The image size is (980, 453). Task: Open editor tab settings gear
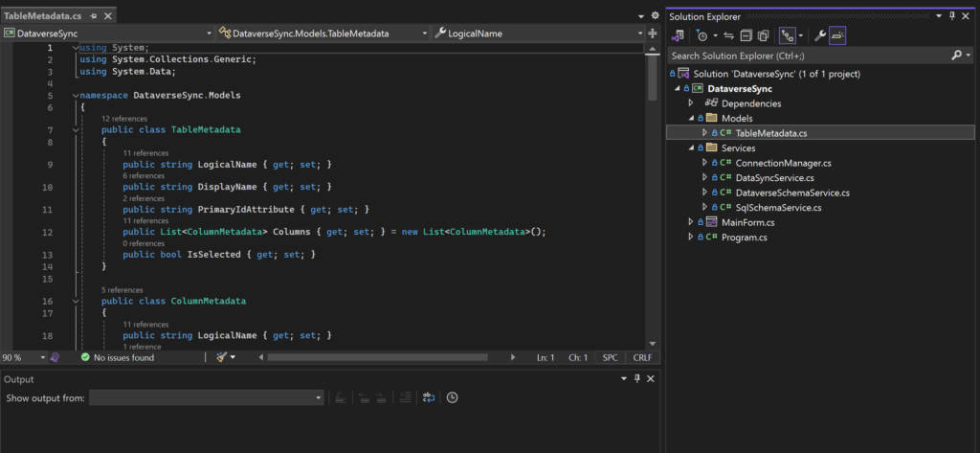pos(655,15)
